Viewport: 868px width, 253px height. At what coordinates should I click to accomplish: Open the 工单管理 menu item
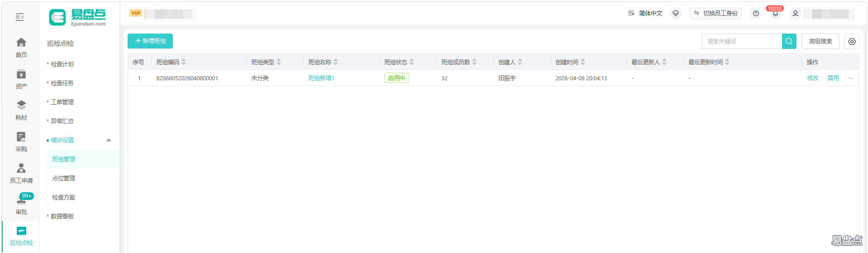pyautogui.click(x=62, y=102)
